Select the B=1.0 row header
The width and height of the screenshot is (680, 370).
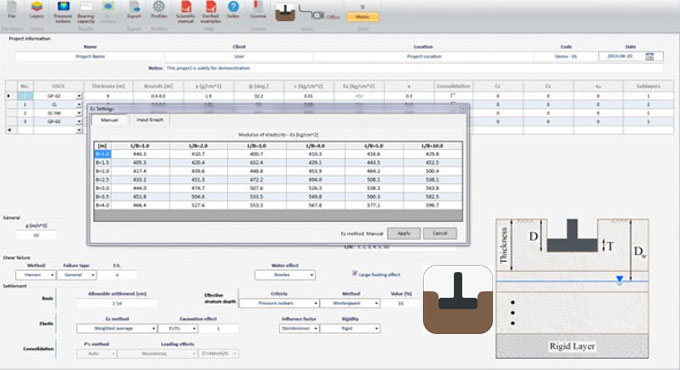pos(102,154)
